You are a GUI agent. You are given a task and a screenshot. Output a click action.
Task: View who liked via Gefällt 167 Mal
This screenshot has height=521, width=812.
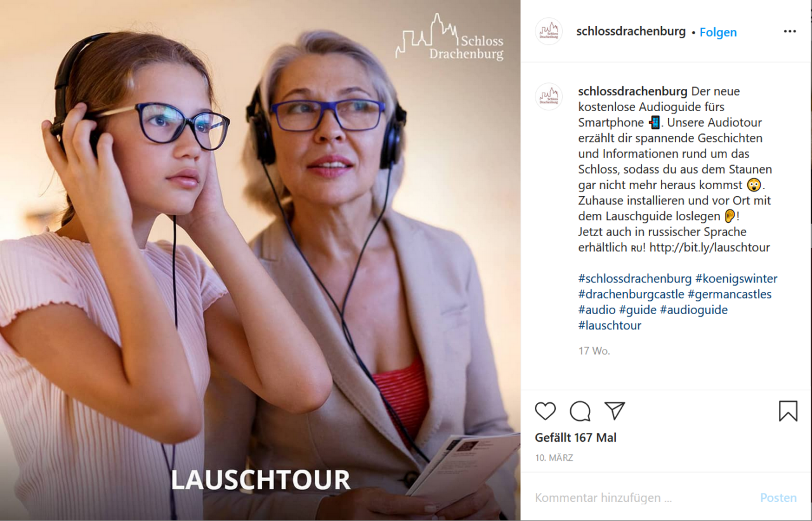point(575,438)
